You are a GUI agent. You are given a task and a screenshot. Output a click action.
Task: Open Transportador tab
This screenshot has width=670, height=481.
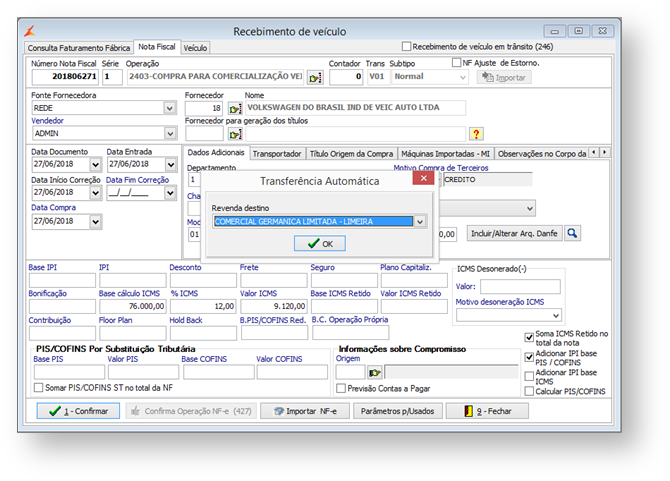[x=277, y=154]
